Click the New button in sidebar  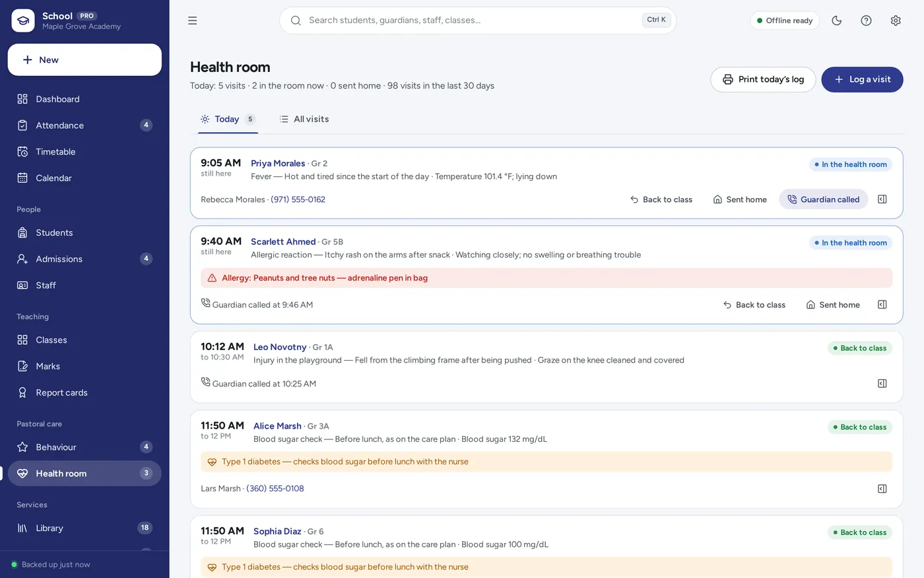[84, 60]
